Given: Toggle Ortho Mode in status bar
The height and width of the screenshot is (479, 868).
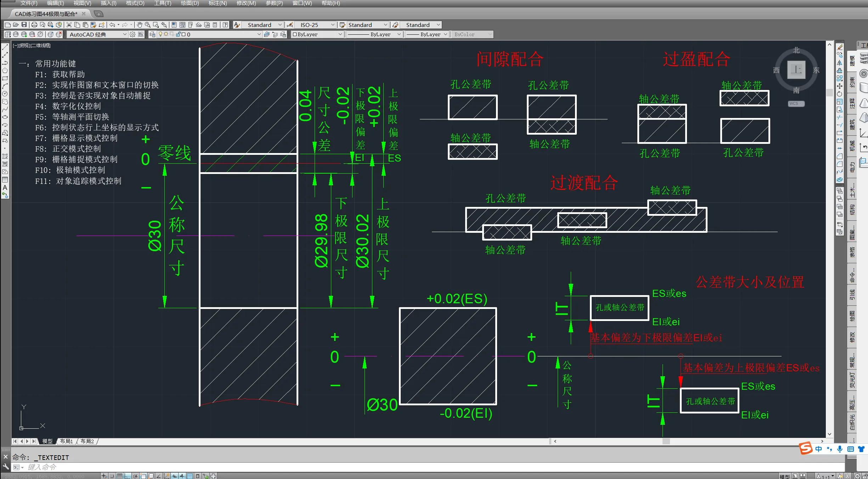Looking at the screenshot, I should pos(128,476).
